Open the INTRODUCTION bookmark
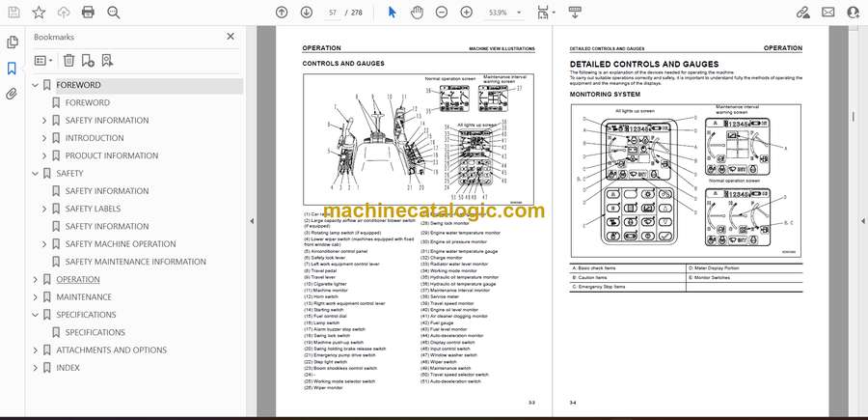Viewport: 868px width, 420px height. point(95,138)
